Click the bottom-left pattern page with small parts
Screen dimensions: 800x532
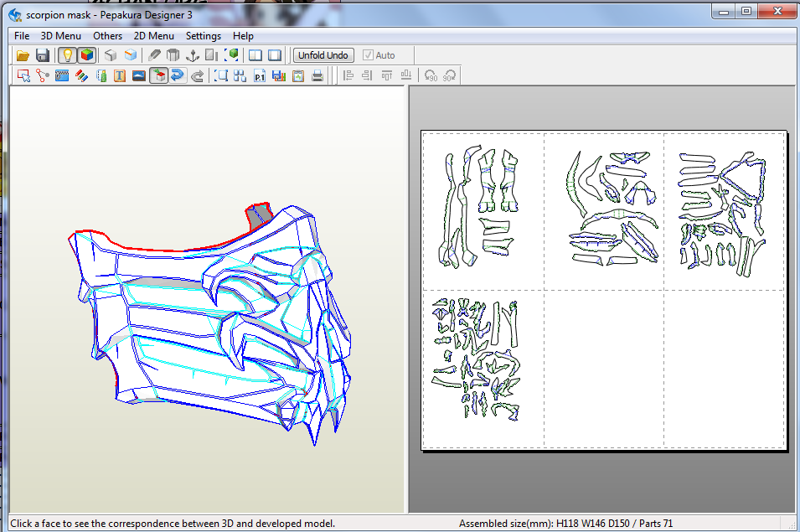click(483, 369)
